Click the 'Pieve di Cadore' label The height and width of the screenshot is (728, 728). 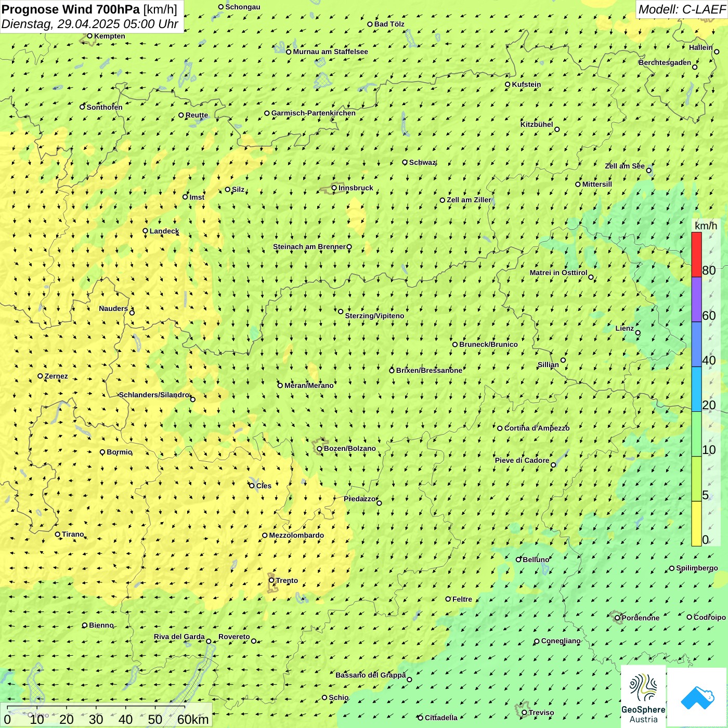pos(522,460)
